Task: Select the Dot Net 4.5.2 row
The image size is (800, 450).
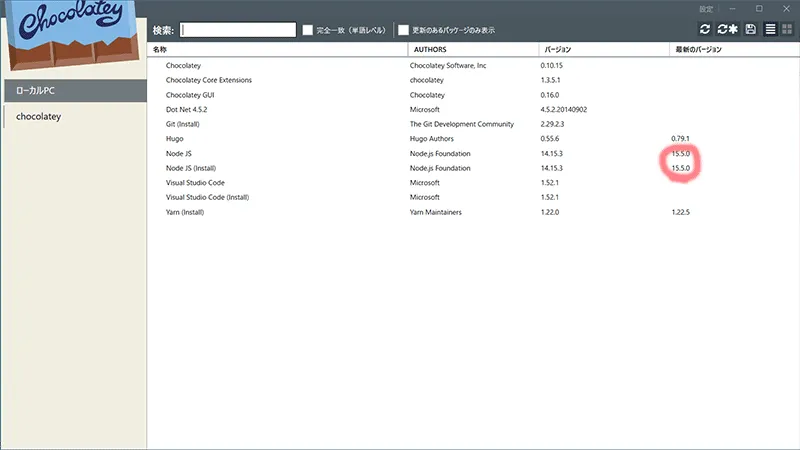Action: (x=473, y=109)
